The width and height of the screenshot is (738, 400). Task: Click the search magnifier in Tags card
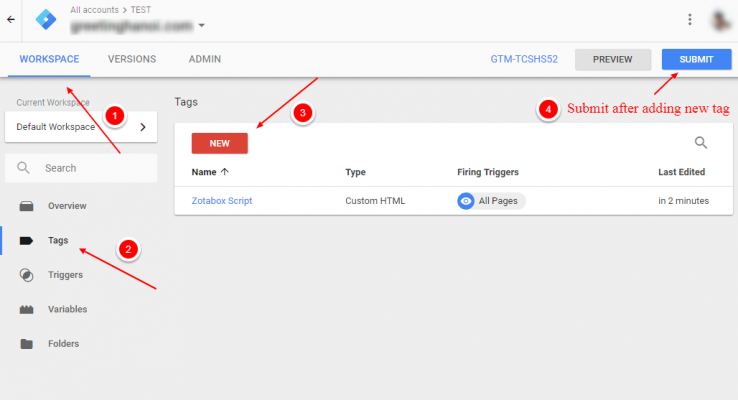pyautogui.click(x=701, y=143)
